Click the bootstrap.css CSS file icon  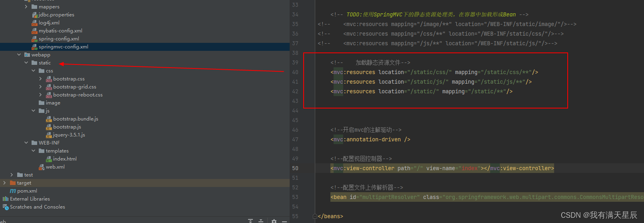[x=49, y=79]
